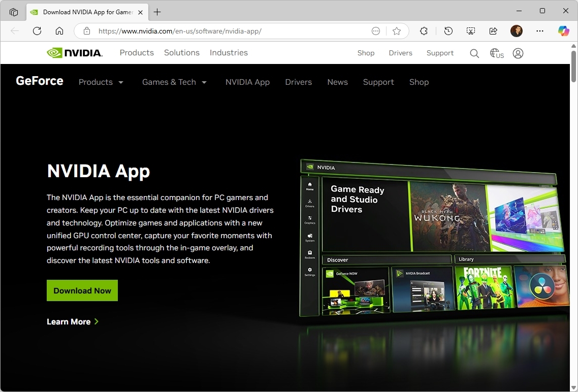Select Support in GeForce nav

(x=378, y=82)
